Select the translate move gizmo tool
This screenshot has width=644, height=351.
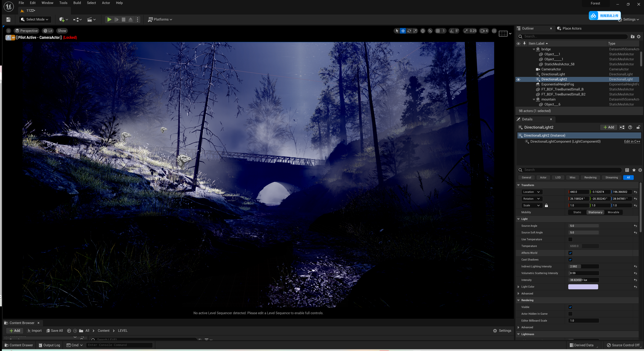pos(403,31)
